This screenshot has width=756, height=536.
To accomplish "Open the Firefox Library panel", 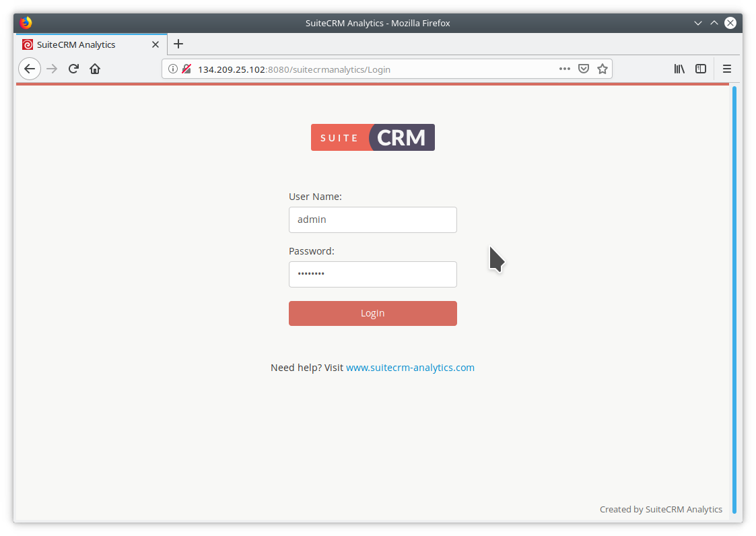I will (679, 69).
